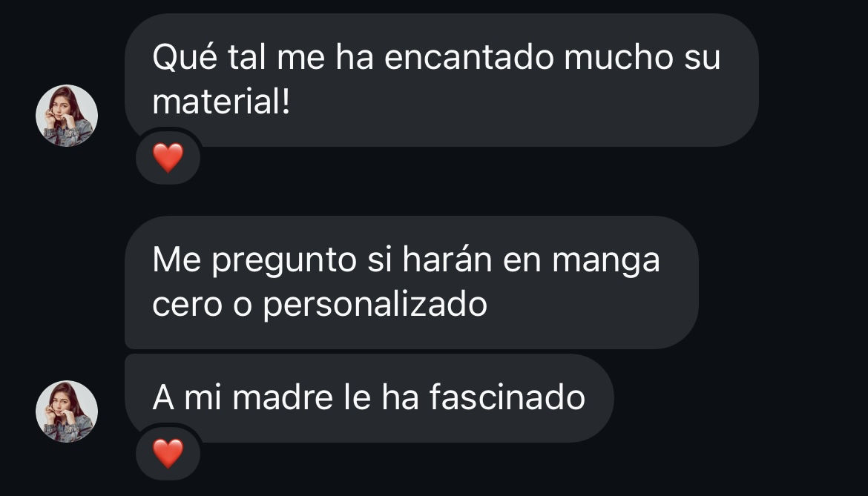
Task: Select the 'Me pregunto si harán en manga' bubble
Action: click(411, 282)
